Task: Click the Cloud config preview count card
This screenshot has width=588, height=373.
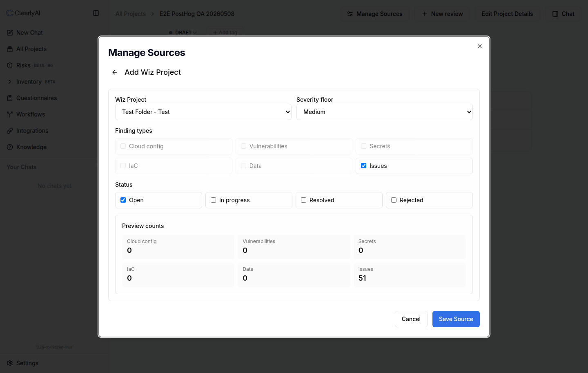Action: 178,247
